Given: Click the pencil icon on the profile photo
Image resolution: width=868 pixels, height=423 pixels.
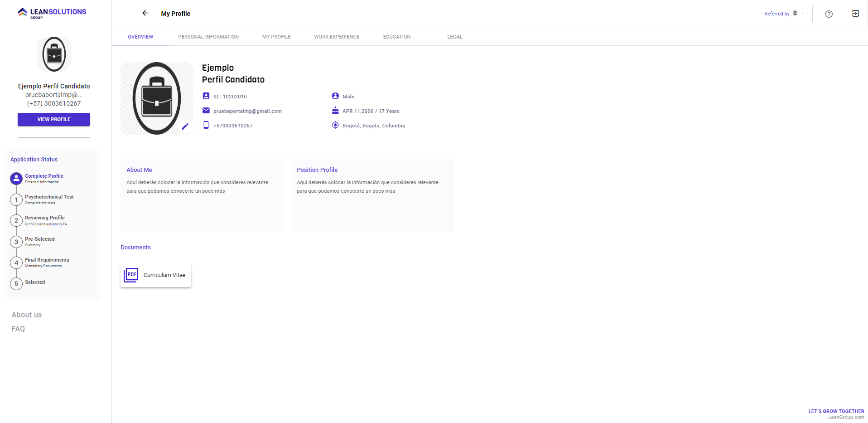Looking at the screenshot, I should (x=185, y=126).
